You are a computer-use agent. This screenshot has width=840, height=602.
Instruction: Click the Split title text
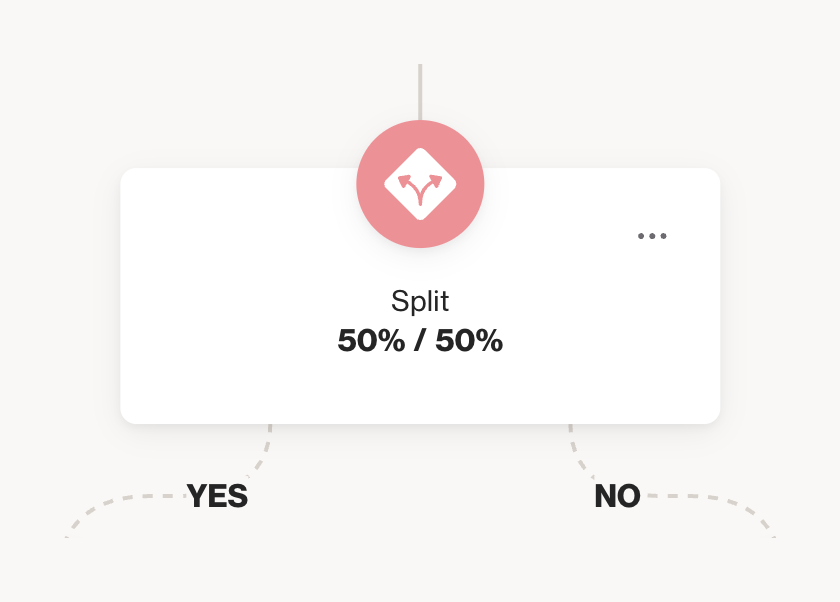coord(420,301)
